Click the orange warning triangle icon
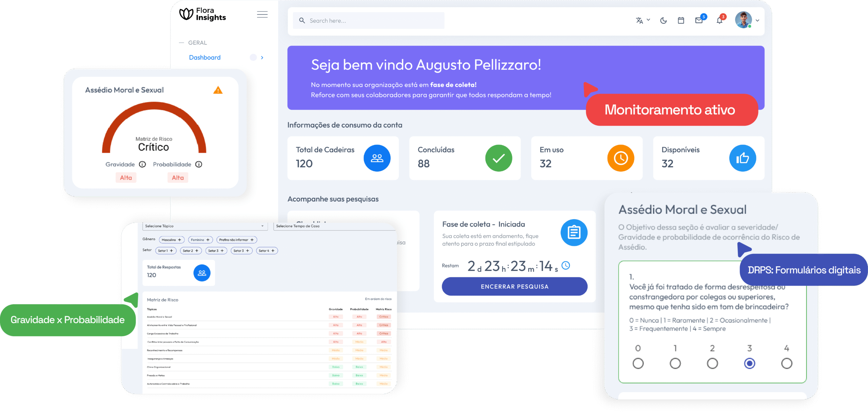 point(218,90)
